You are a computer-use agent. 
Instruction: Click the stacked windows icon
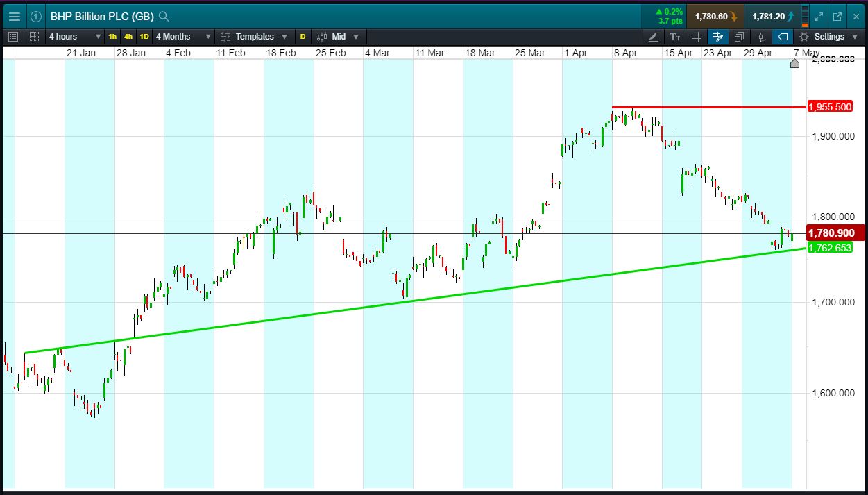coord(740,37)
